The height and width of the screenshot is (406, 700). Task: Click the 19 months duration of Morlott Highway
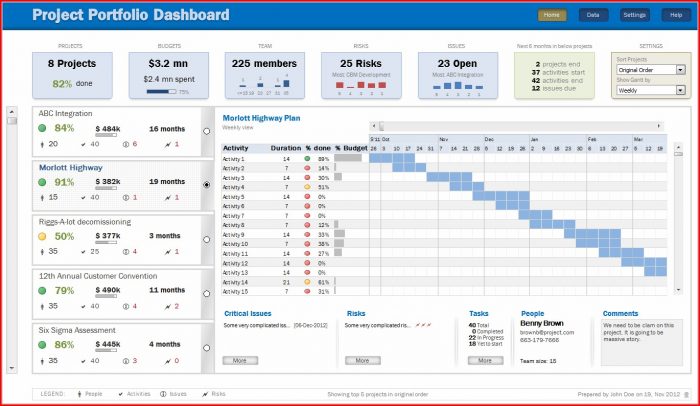(x=167, y=181)
